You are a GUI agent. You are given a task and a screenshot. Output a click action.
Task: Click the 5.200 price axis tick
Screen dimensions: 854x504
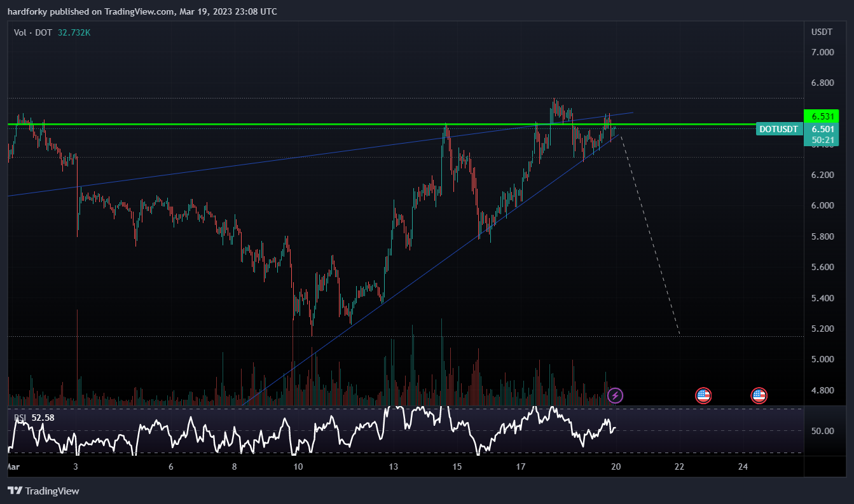[x=823, y=329]
